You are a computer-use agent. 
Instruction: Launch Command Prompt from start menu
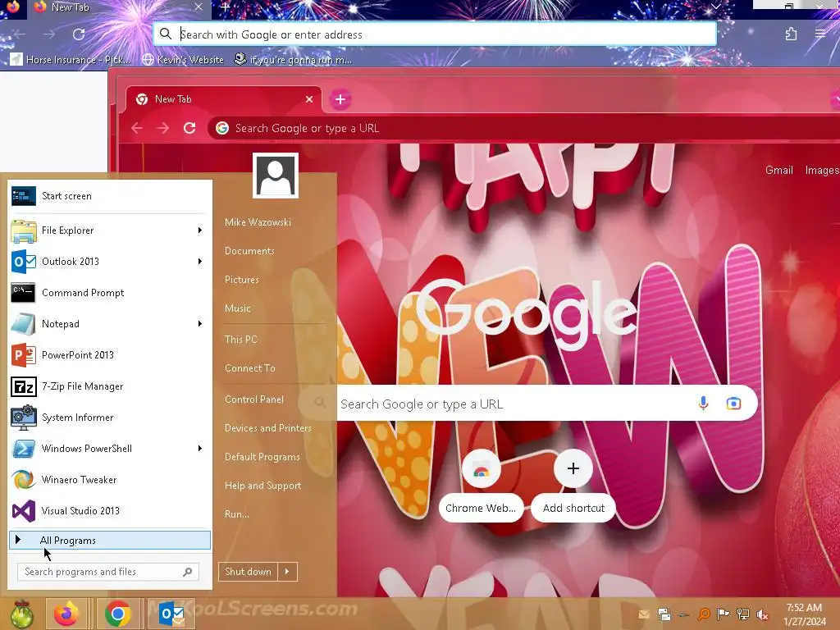coord(110,293)
